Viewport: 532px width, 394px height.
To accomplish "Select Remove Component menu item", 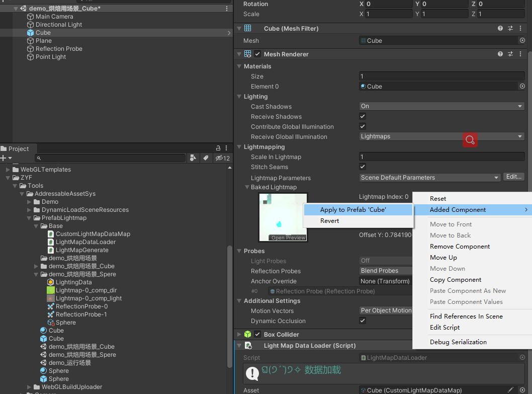I will click(x=472, y=247).
